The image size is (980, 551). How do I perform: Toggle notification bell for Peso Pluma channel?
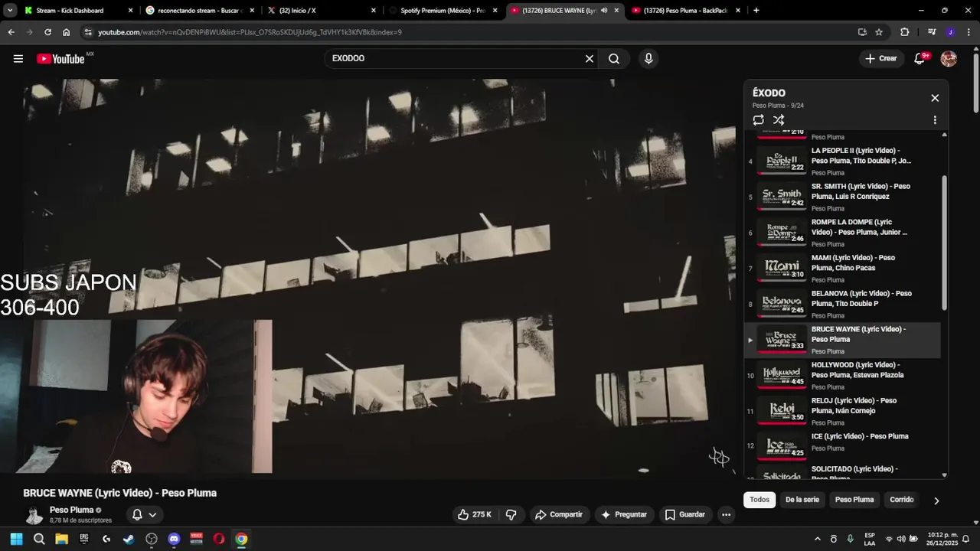[x=144, y=514]
